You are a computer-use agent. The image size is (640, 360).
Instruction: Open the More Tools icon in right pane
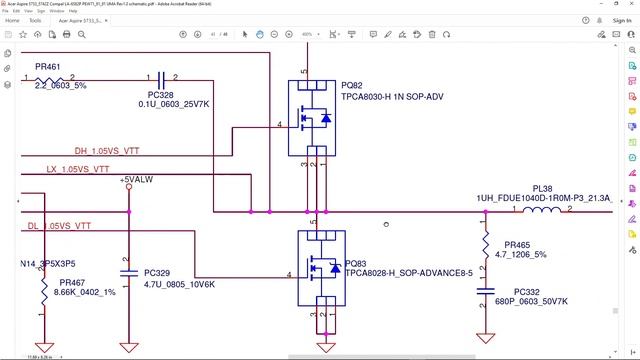coord(632,250)
